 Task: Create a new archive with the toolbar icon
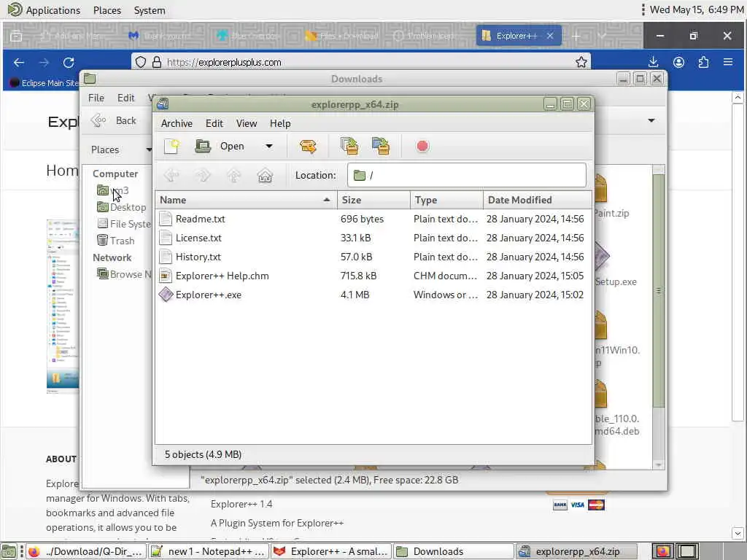click(x=171, y=146)
